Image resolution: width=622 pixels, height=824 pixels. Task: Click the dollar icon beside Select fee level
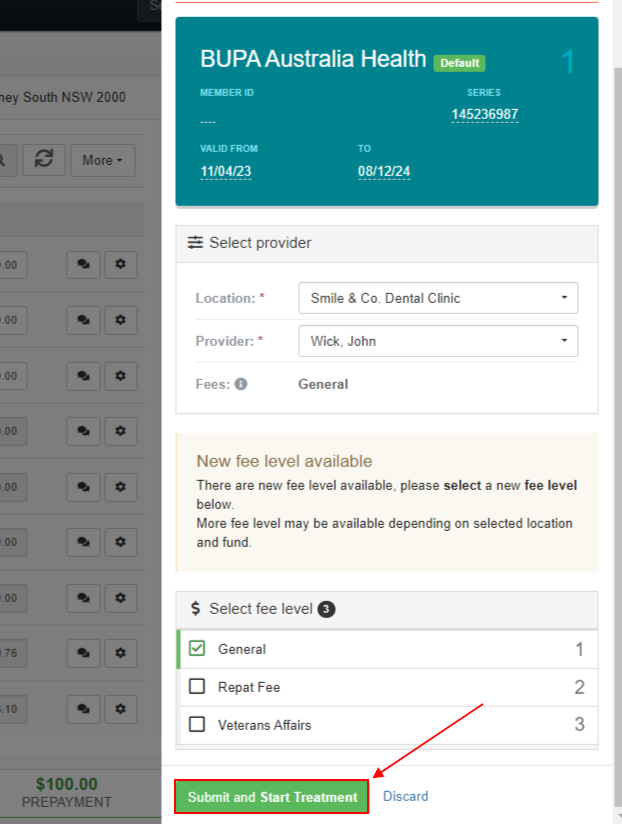195,609
